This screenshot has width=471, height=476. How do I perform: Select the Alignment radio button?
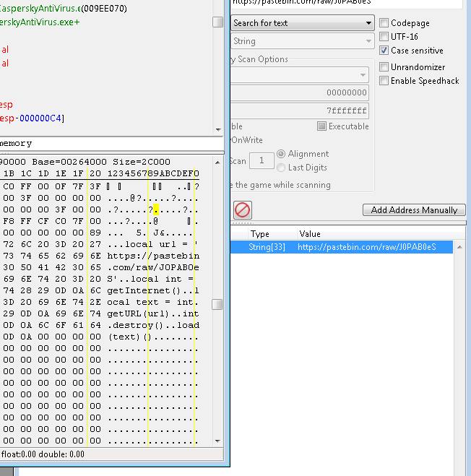[x=281, y=154]
